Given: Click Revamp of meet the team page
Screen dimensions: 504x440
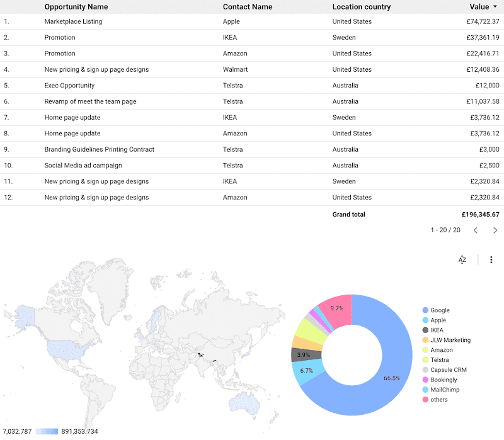Looking at the screenshot, I should 90,101.
